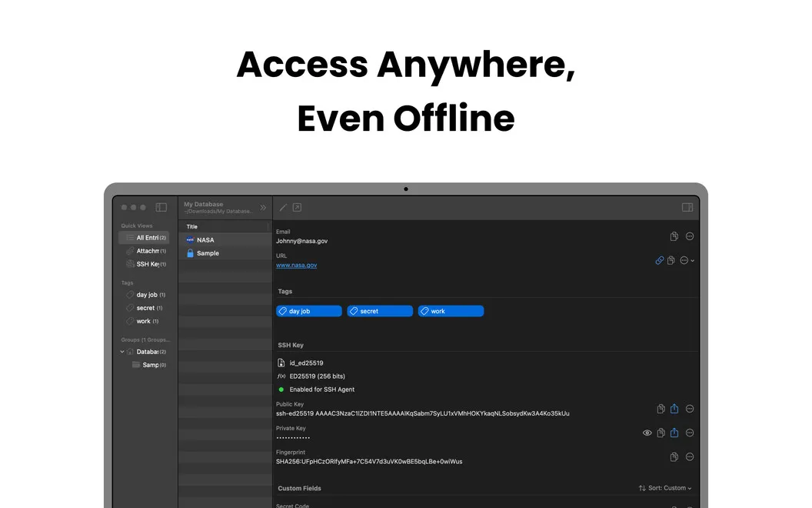Select SSH Keys quick view
This screenshot has height=508, width=812.
[144, 264]
